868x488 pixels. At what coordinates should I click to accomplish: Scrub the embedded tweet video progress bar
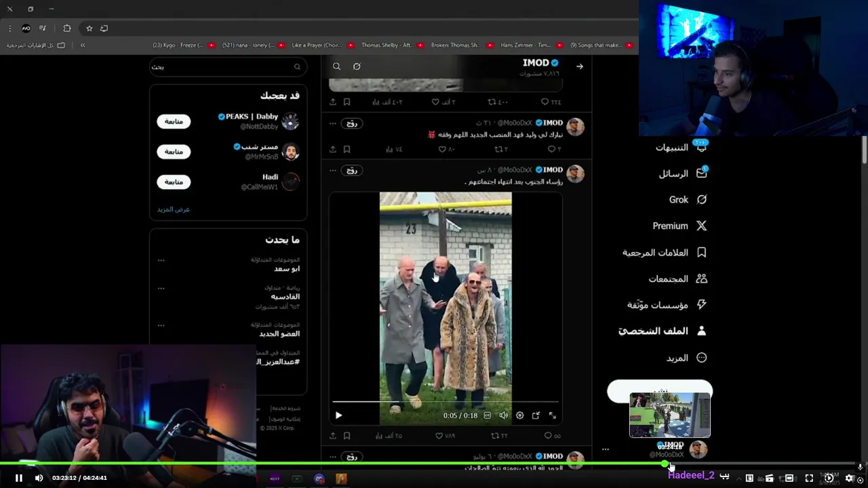coord(446,402)
